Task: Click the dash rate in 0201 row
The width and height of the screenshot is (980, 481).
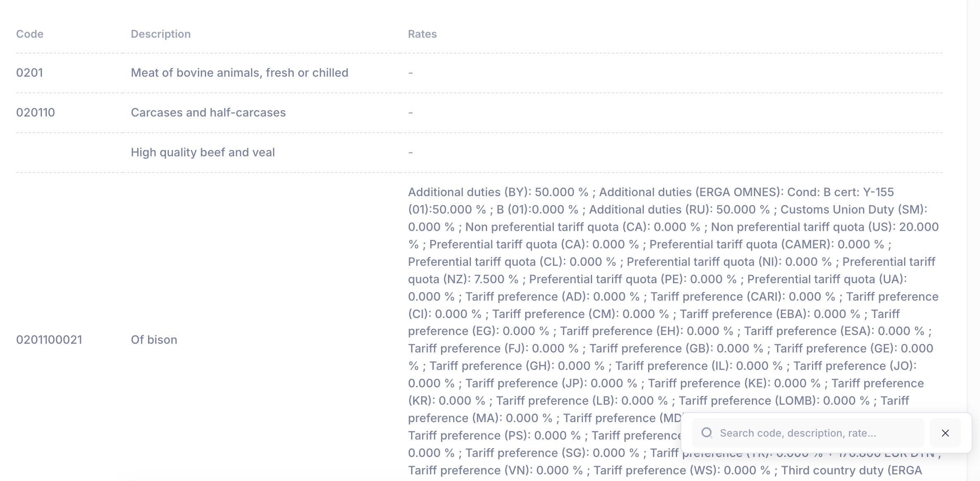Action: pos(410,73)
